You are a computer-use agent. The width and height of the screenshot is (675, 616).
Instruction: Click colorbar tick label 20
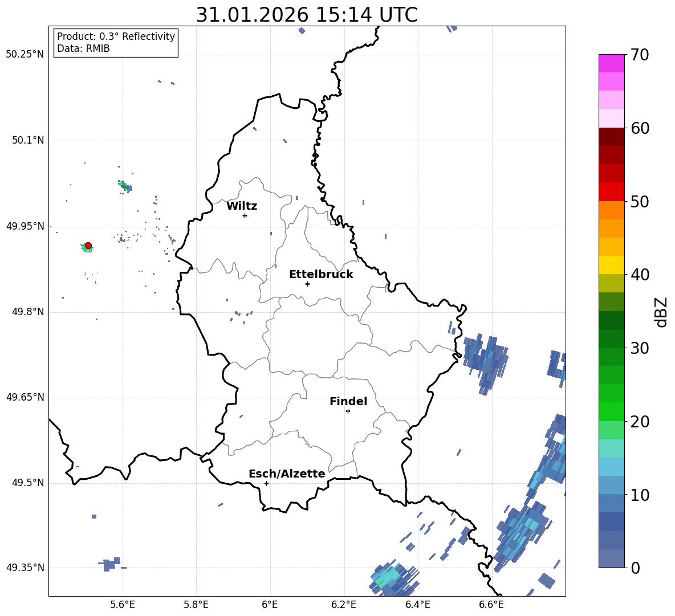(640, 422)
